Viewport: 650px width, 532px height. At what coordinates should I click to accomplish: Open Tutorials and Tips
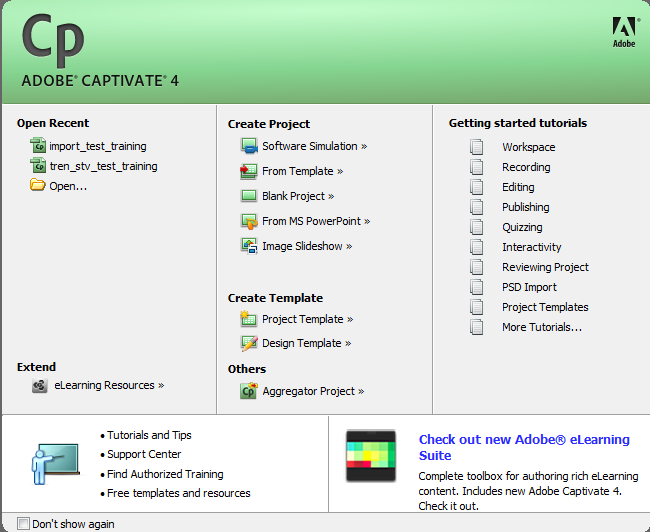(149, 435)
